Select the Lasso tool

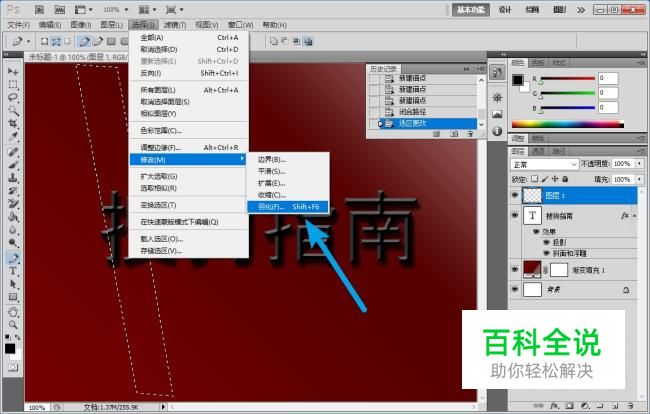coord(13,98)
